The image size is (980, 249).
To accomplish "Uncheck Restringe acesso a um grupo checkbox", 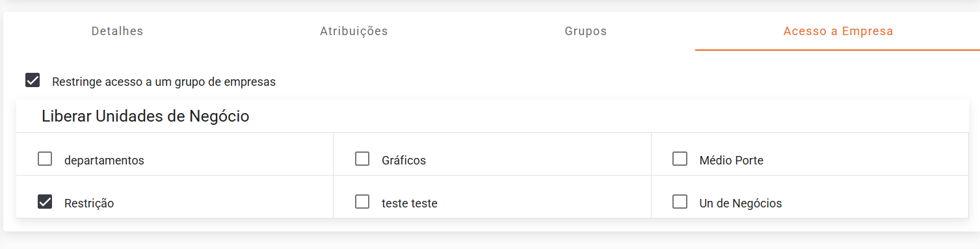I will click(33, 81).
